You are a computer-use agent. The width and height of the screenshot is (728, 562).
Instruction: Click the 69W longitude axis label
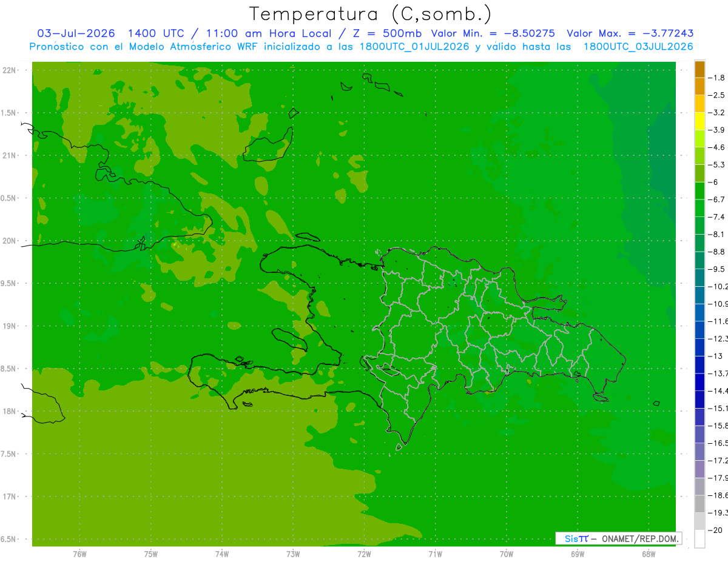pos(578,554)
